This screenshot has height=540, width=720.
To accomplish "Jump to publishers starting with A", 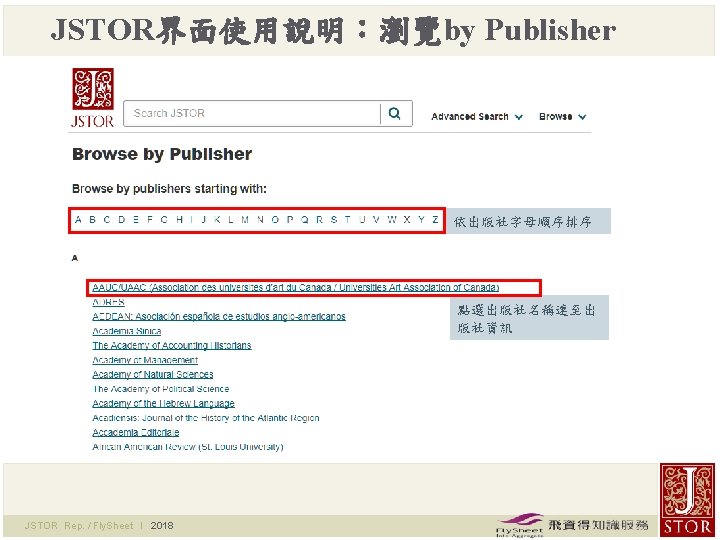I will pyautogui.click(x=78, y=220).
